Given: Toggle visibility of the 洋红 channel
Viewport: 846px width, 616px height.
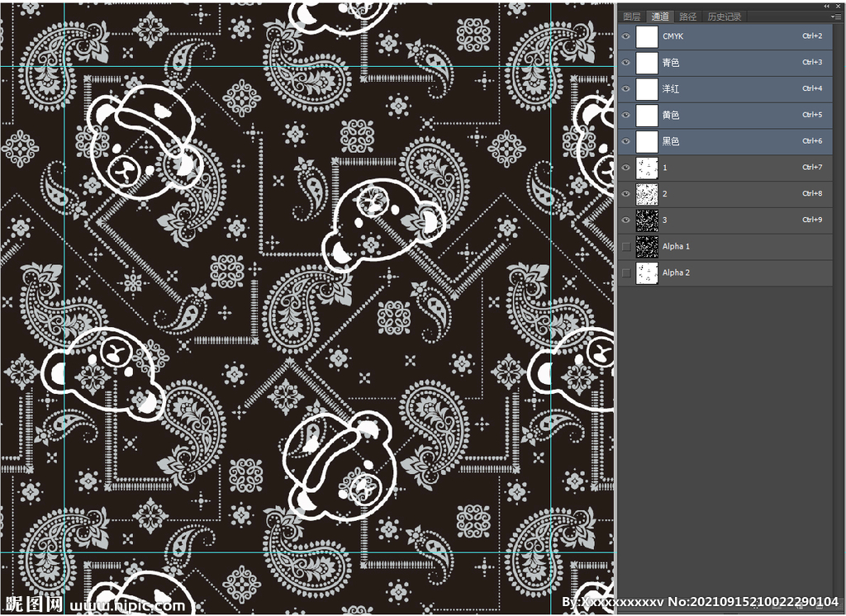Looking at the screenshot, I should coord(626,89).
